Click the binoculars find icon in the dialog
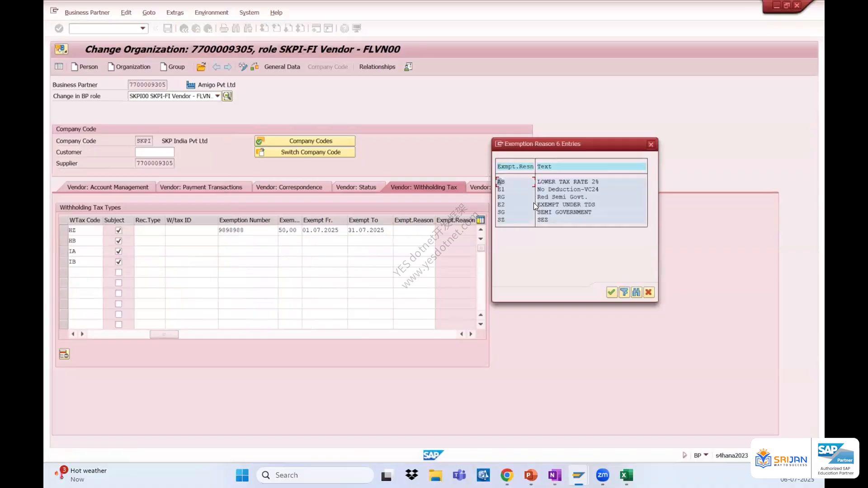 636,292
